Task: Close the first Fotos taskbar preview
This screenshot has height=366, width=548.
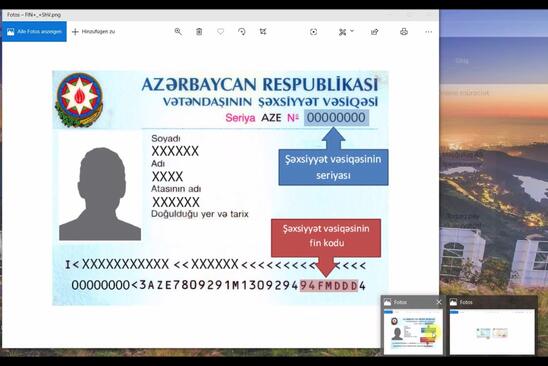Action: pyautogui.click(x=439, y=302)
